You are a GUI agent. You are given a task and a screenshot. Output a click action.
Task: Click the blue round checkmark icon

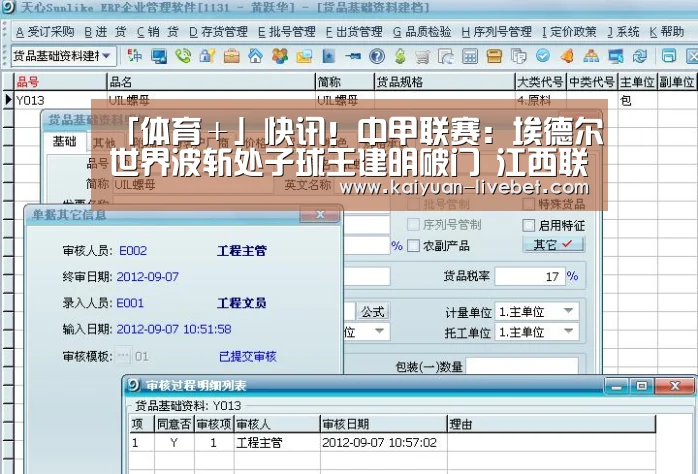[x=543, y=56]
